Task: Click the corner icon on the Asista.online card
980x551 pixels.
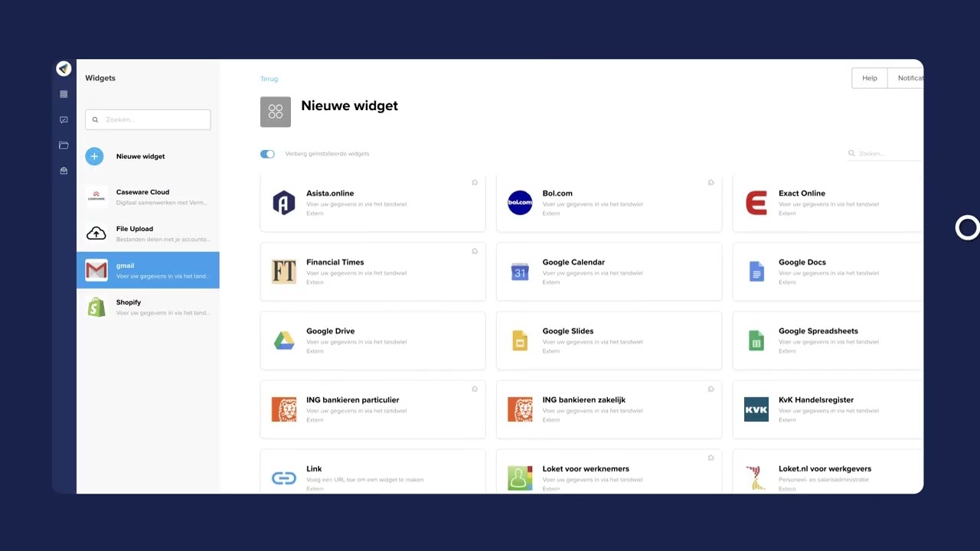Action: tap(475, 182)
